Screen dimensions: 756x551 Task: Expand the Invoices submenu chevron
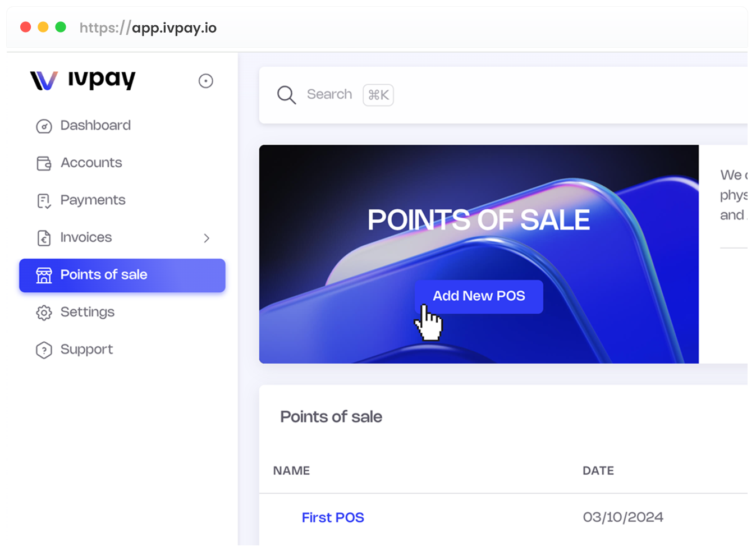(x=207, y=238)
